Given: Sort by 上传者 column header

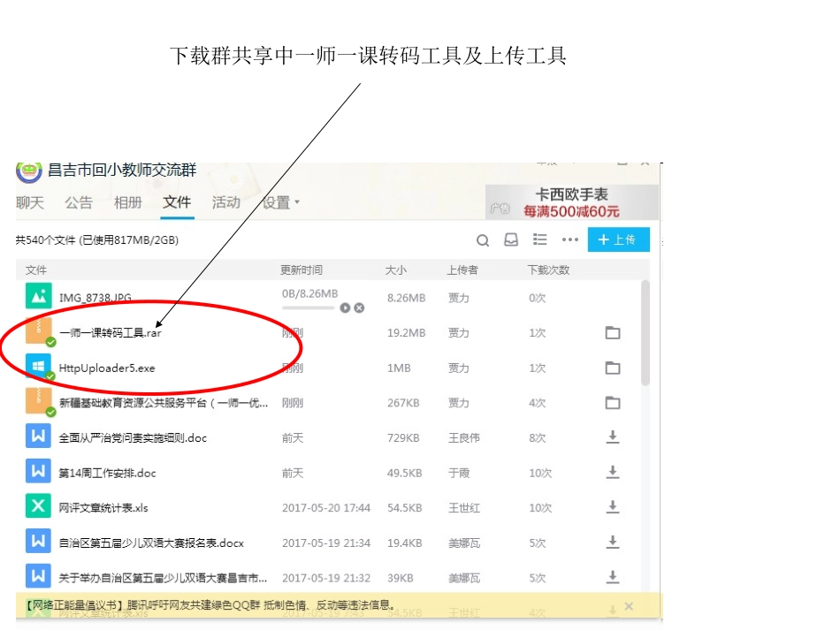Looking at the screenshot, I should click(462, 269).
